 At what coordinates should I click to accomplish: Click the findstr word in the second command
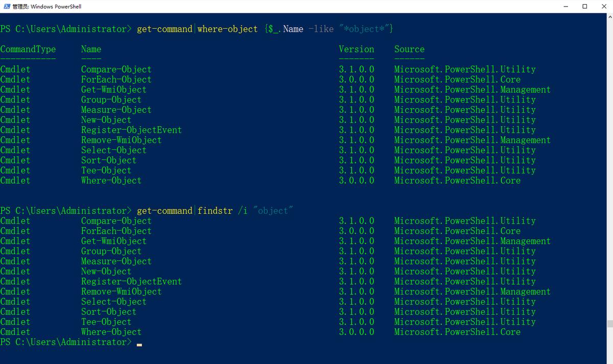coord(215,211)
